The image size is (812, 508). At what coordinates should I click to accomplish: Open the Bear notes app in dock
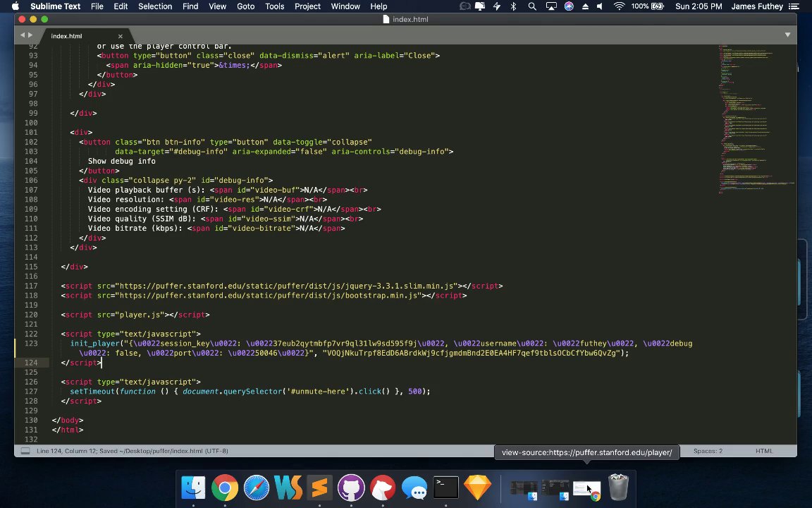(x=383, y=488)
